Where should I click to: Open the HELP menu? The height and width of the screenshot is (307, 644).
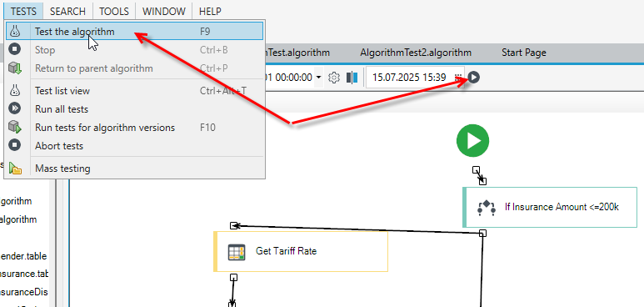(210, 11)
